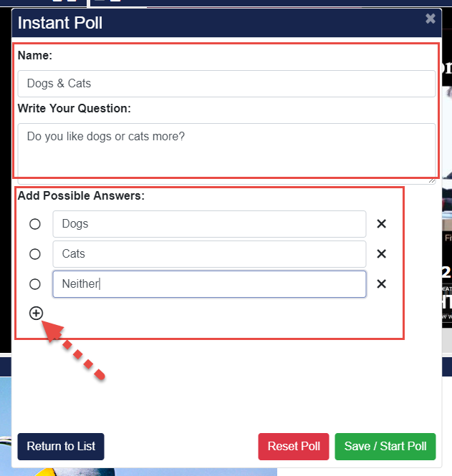Click the Instant Poll title bar
452x476 pixels.
[215, 22]
